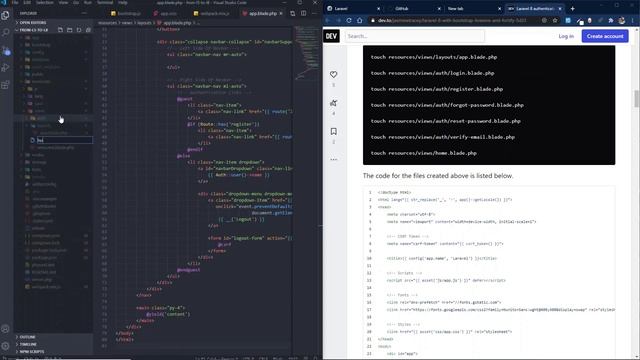Image resolution: width=640 pixels, height=360 pixels.
Task: Bookmark this page with the star icon
Action: coord(555,20)
